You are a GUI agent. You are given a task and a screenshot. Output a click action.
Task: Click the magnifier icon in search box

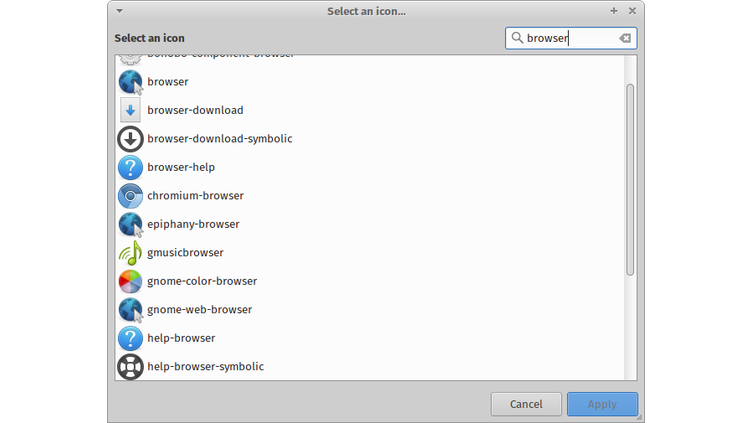[517, 38]
